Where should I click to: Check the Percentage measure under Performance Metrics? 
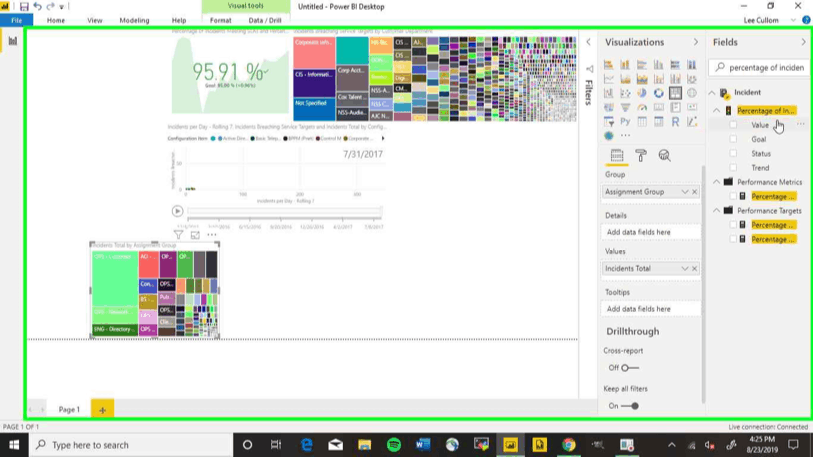[733, 196]
